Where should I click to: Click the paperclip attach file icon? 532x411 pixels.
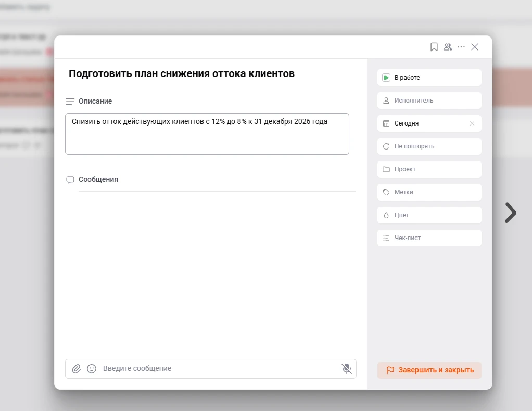[77, 369]
